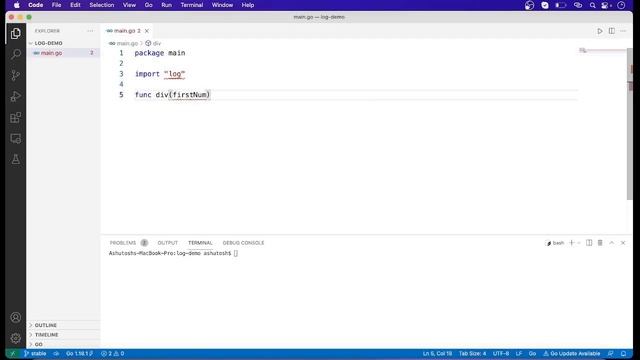Image resolution: width=640 pixels, height=360 pixels.
Task: Open the Edit menu
Action: click(x=75, y=5)
